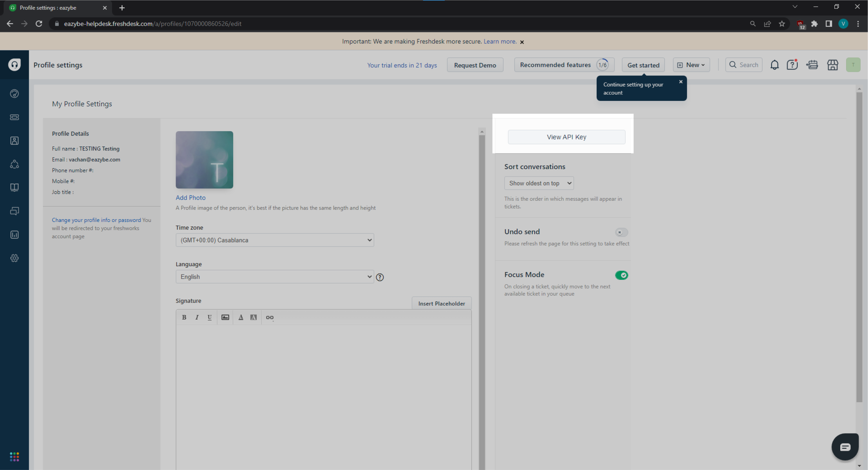Open the New dropdown menu in header
The height and width of the screenshot is (470, 868).
691,65
